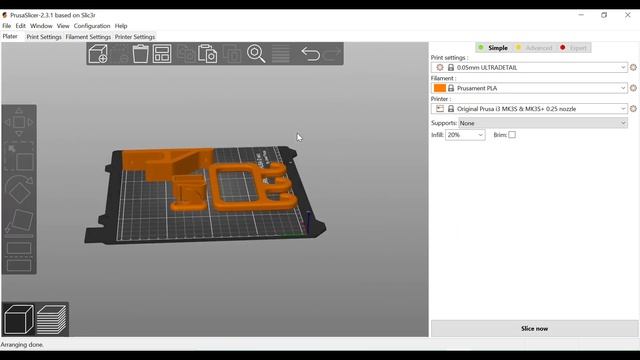Click the Copy toolbar icon
Screen dimensions: 640x360
coord(186,54)
